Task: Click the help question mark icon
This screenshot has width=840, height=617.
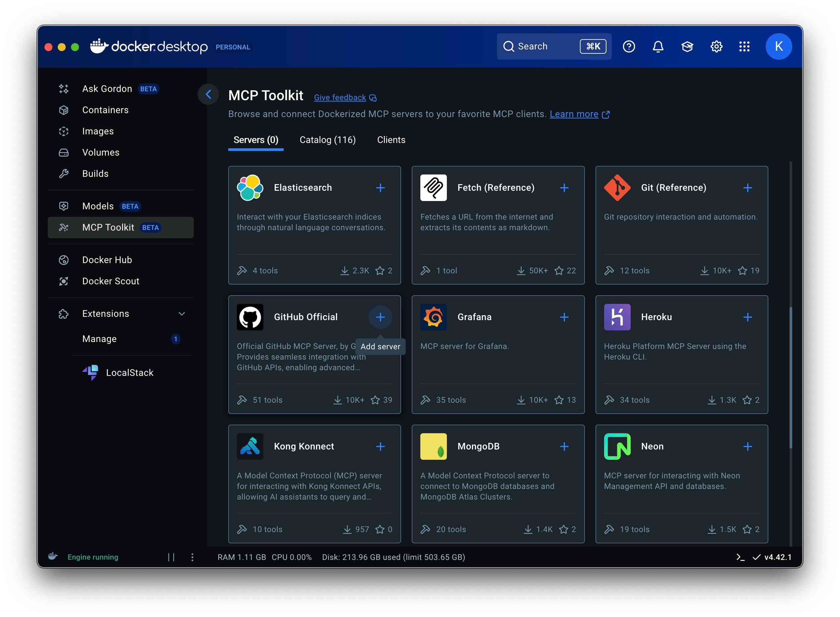Action: point(629,46)
